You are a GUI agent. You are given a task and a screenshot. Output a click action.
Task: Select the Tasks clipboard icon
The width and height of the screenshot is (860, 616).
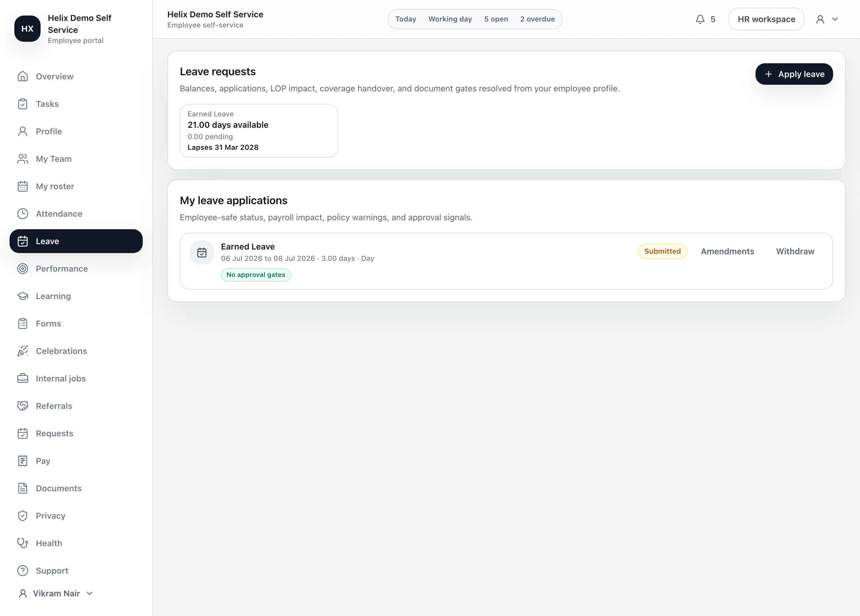[x=23, y=104]
